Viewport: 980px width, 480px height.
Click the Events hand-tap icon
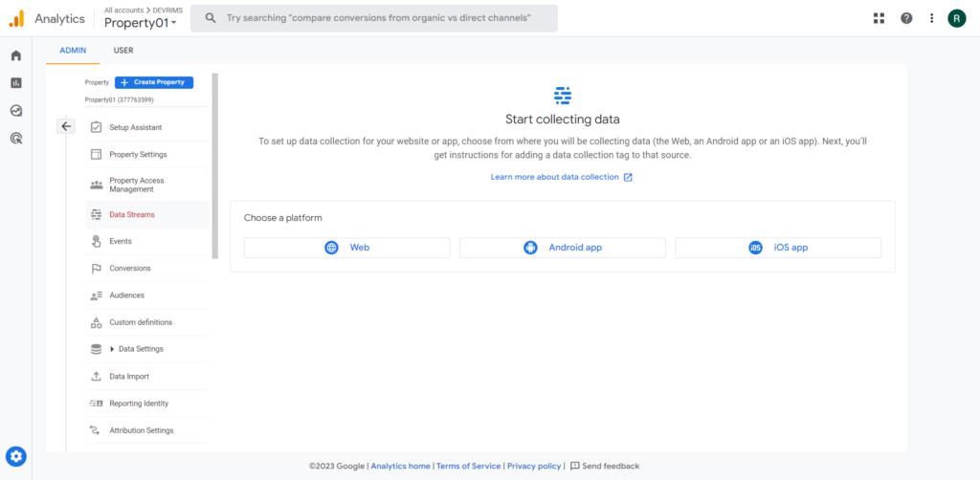(97, 241)
